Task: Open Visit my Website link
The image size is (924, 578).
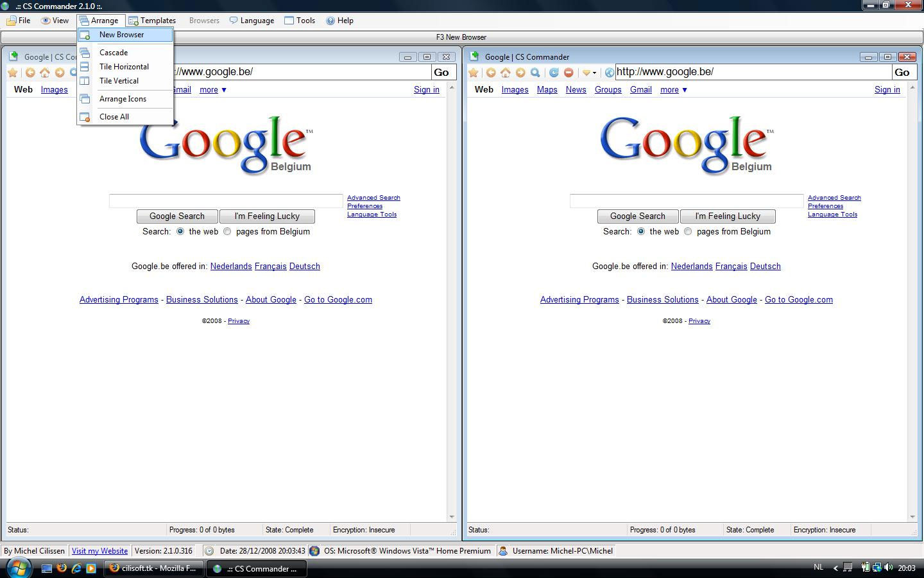Action: click(x=99, y=550)
